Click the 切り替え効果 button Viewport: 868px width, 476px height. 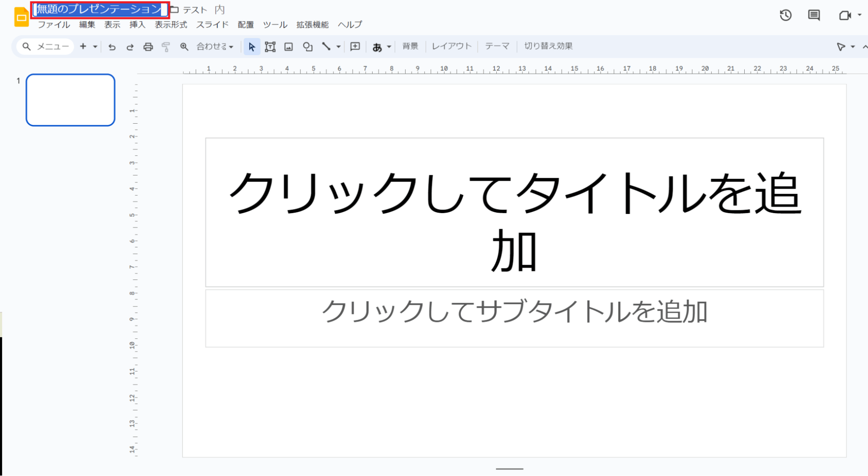coord(548,46)
